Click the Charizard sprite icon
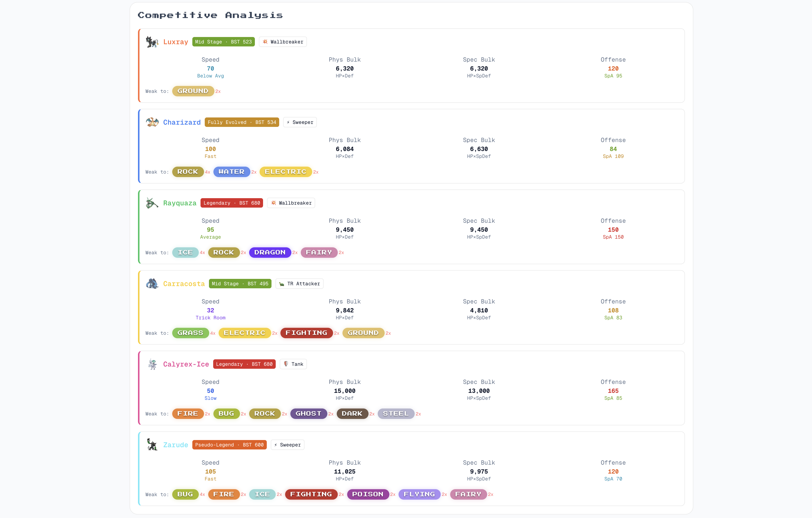Screen dimensions: 812x518 (x=152, y=122)
